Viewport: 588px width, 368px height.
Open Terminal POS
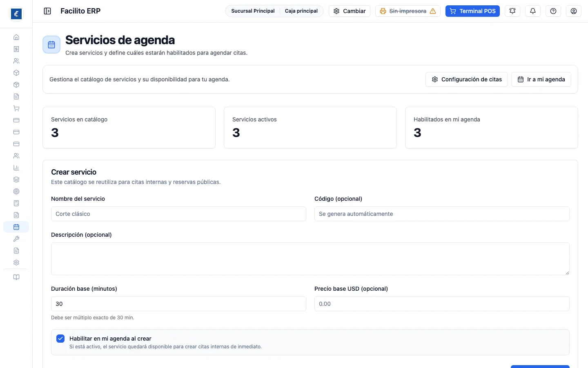click(x=472, y=11)
